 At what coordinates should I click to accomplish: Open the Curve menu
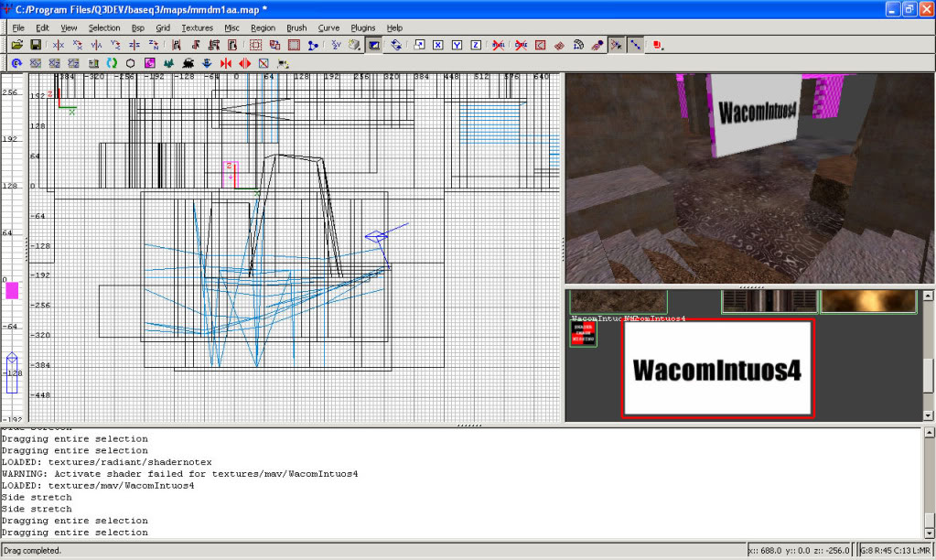[x=328, y=27]
